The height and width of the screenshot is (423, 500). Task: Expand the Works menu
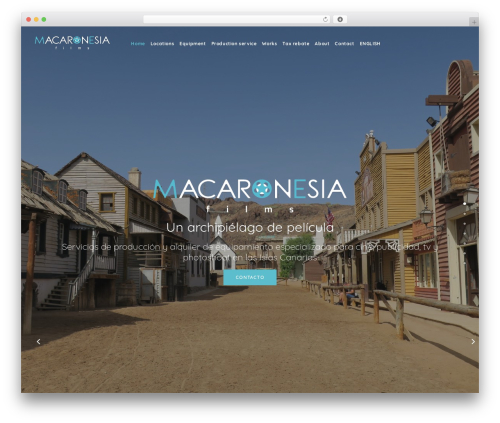(x=269, y=44)
